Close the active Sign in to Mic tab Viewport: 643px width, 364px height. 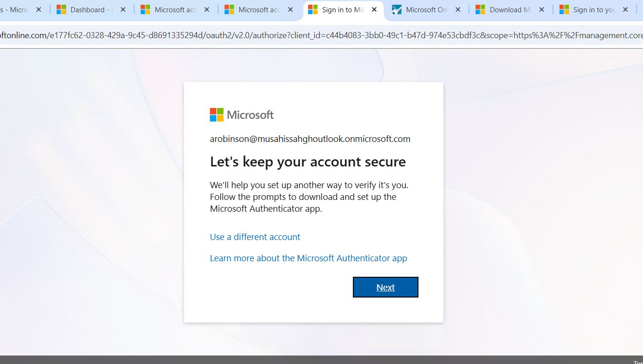[x=374, y=9]
